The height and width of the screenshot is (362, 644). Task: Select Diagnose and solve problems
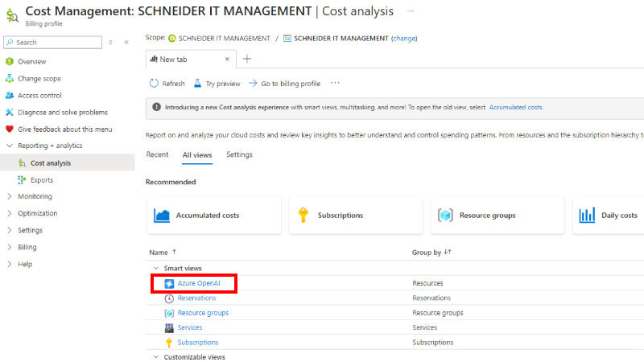tap(62, 112)
